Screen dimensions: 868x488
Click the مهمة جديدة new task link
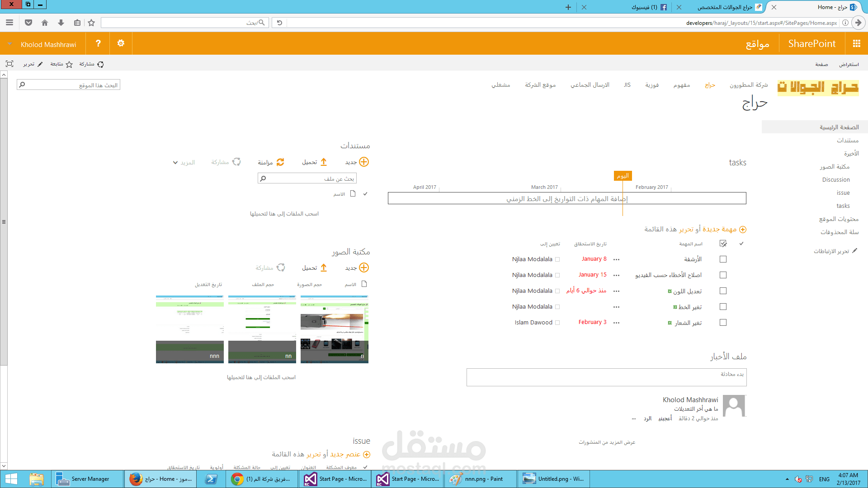tap(719, 229)
